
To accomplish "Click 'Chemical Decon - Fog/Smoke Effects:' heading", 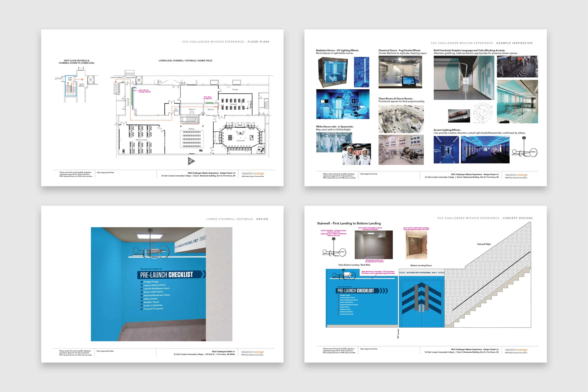I will coord(400,50).
